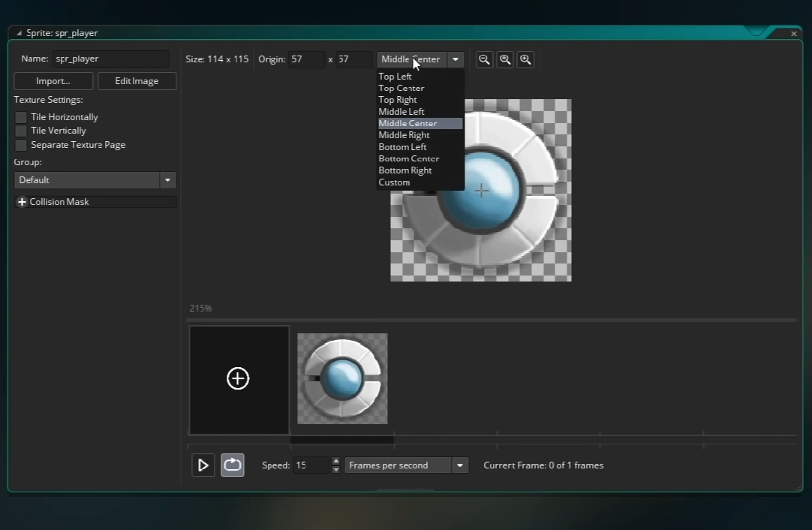This screenshot has height=530, width=812.
Task: Choose Bottom Center from origin list
Action: pyautogui.click(x=408, y=158)
